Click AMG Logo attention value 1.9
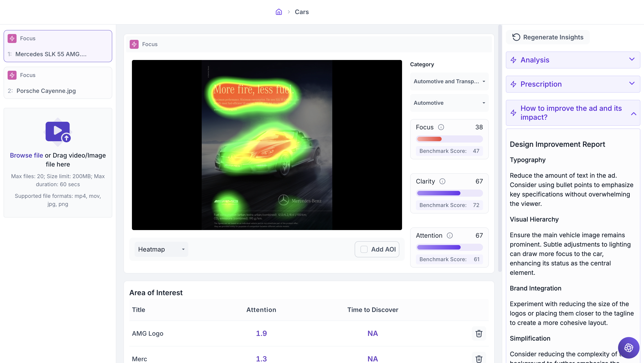Viewport: 644px width, 363px height. [261, 333]
